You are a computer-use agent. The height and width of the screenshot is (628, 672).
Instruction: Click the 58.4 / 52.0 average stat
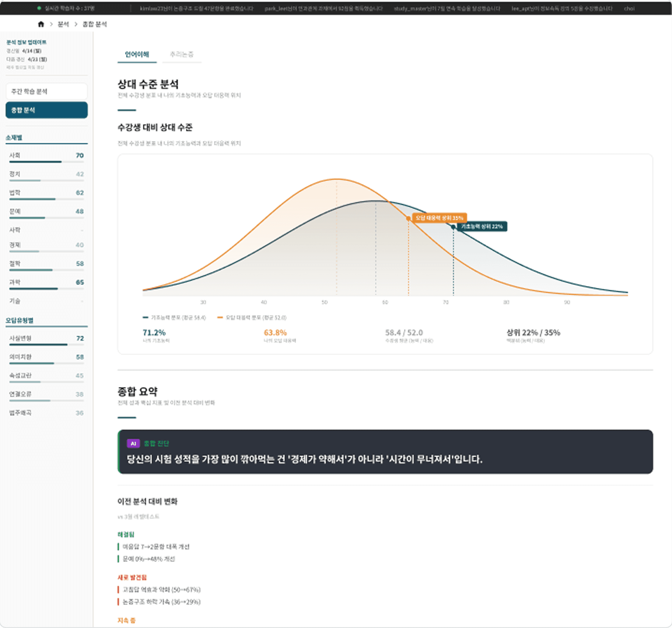tap(404, 332)
